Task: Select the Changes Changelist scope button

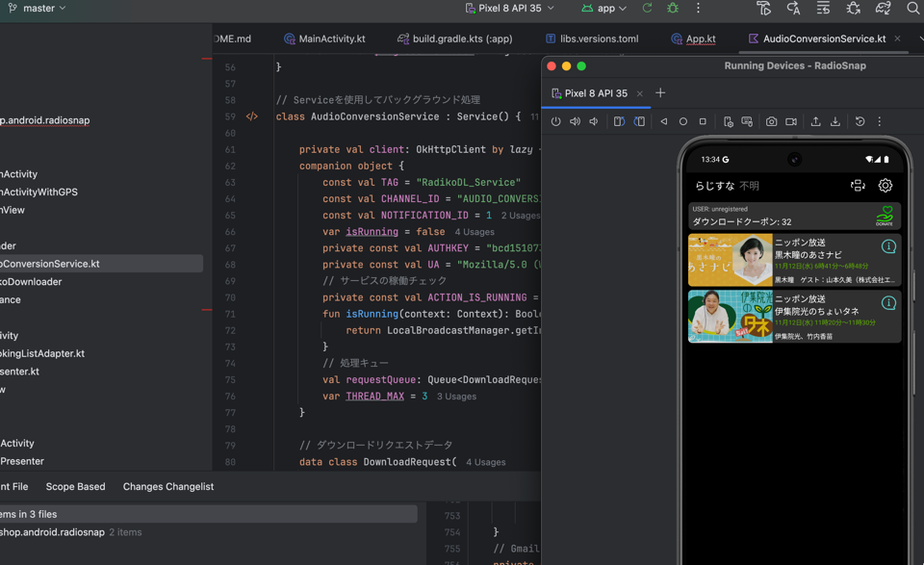Action: (168, 487)
